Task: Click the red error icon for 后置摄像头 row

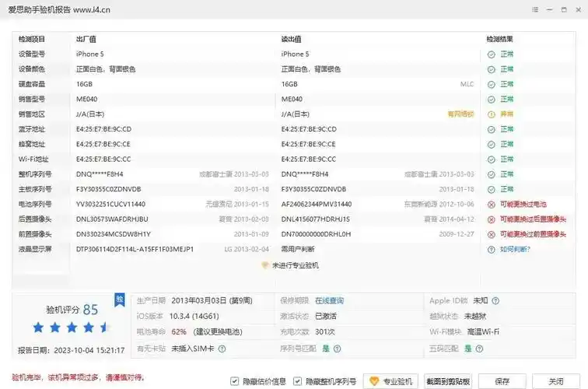Action: pos(492,219)
